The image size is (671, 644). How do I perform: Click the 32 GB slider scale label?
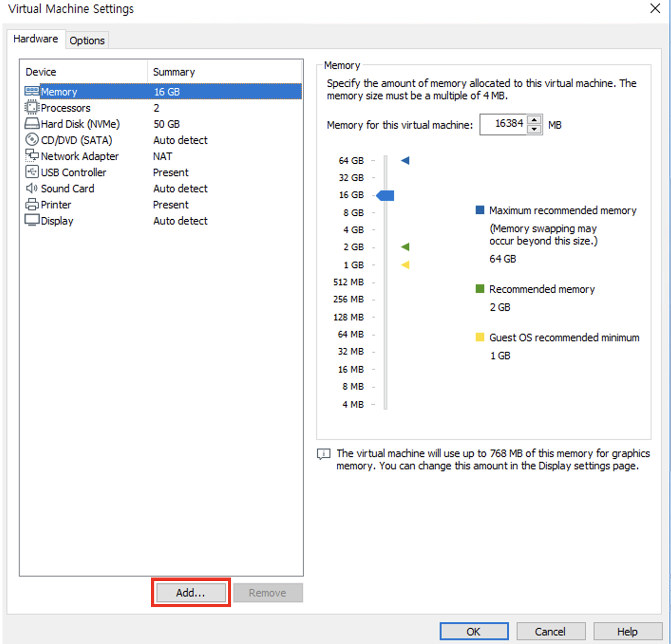click(x=351, y=177)
